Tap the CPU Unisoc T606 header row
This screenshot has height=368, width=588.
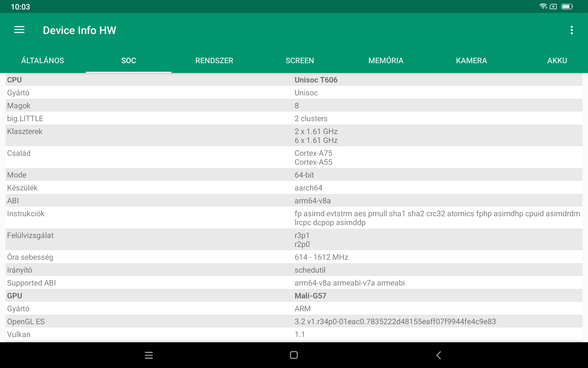tap(294, 80)
